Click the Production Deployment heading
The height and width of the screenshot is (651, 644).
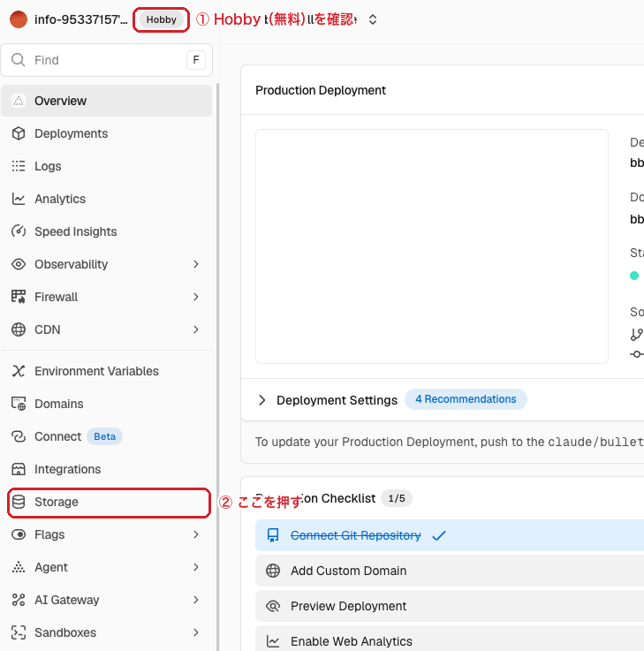tap(321, 90)
